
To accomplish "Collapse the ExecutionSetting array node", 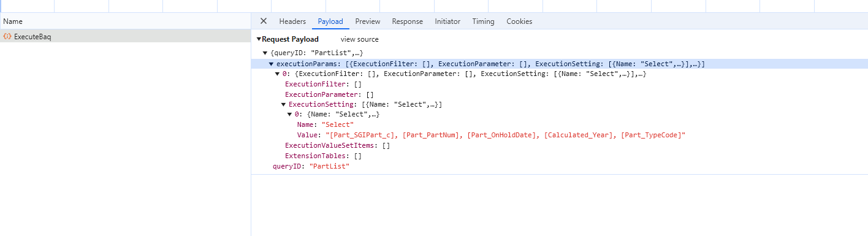I will (284, 104).
